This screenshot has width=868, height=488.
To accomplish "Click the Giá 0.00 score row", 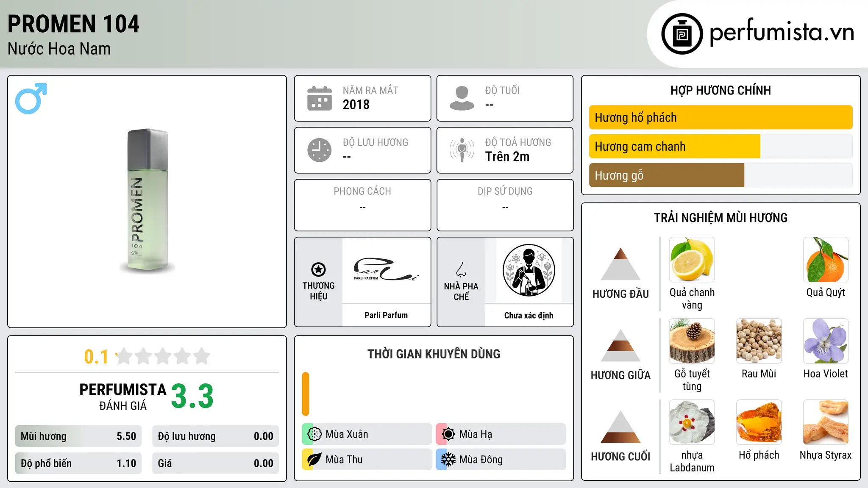I will click(x=215, y=463).
